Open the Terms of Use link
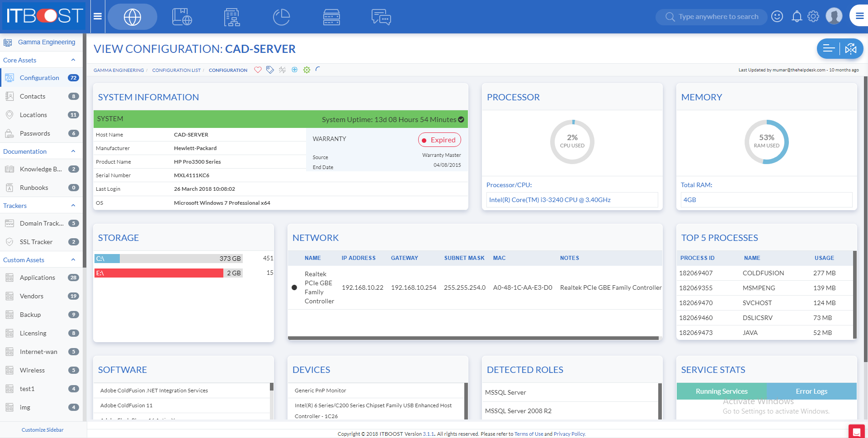Image resolution: width=868 pixels, height=438 pixels. coord(529,433)
